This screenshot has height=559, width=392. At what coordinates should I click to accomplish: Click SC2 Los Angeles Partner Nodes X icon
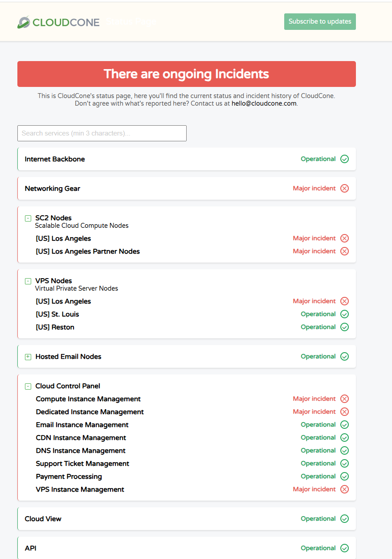point(344,251)
